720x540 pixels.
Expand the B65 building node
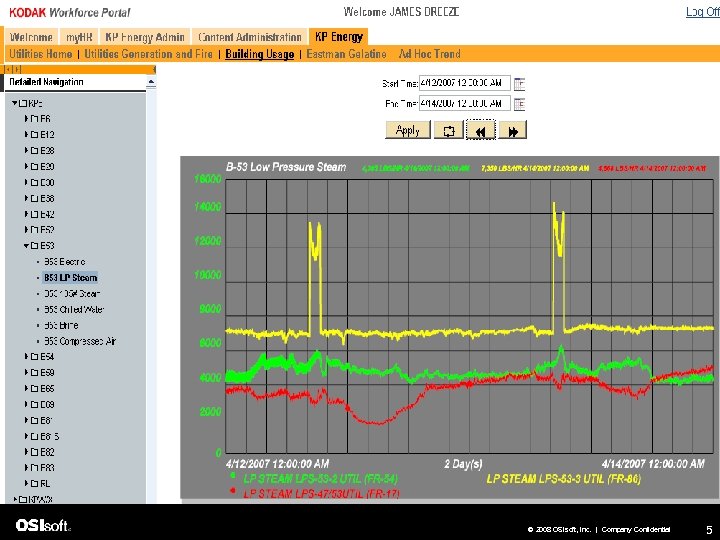[27, 388]
